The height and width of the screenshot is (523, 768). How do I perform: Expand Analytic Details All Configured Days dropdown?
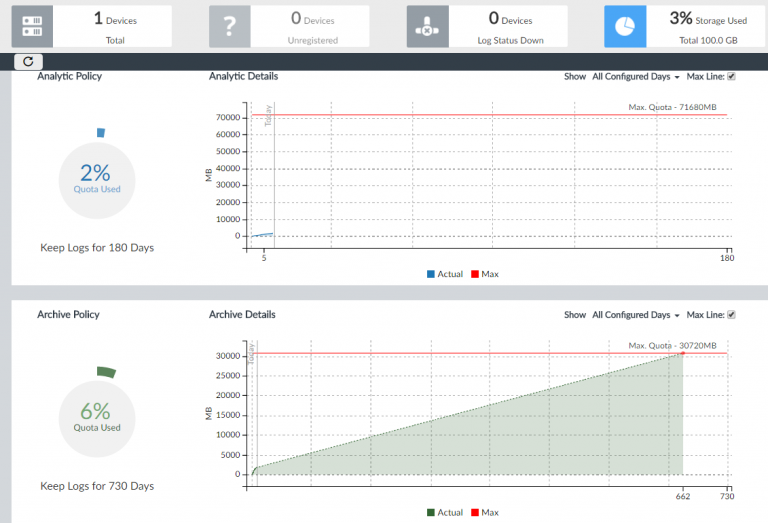click(636, 76)
